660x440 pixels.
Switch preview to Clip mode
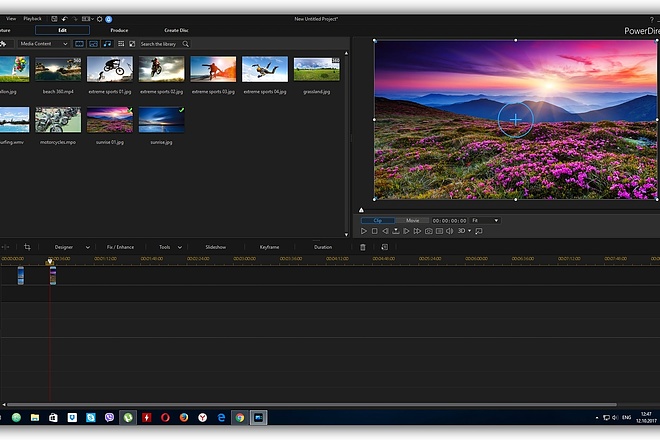pyautogui.click(x=378, y=221)
